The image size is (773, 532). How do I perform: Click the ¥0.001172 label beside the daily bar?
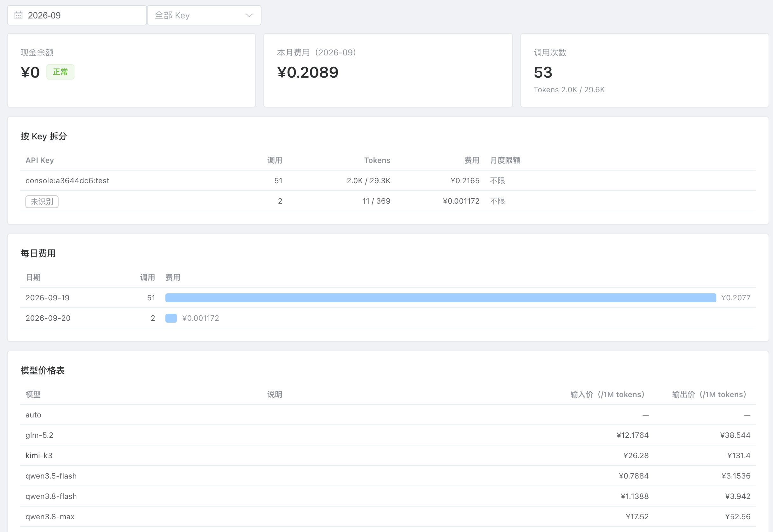pyautogui.click(x=201, y=318)
